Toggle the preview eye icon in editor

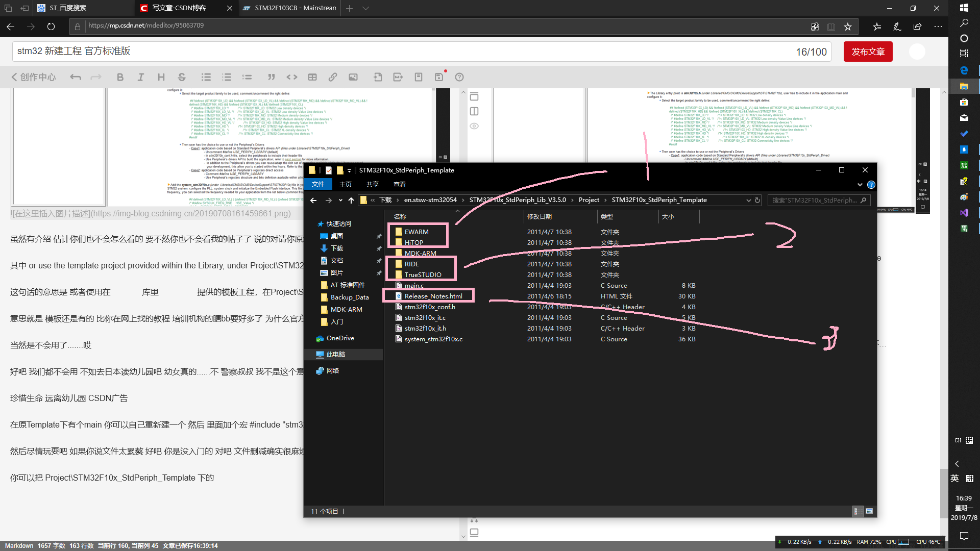[474, 126]
